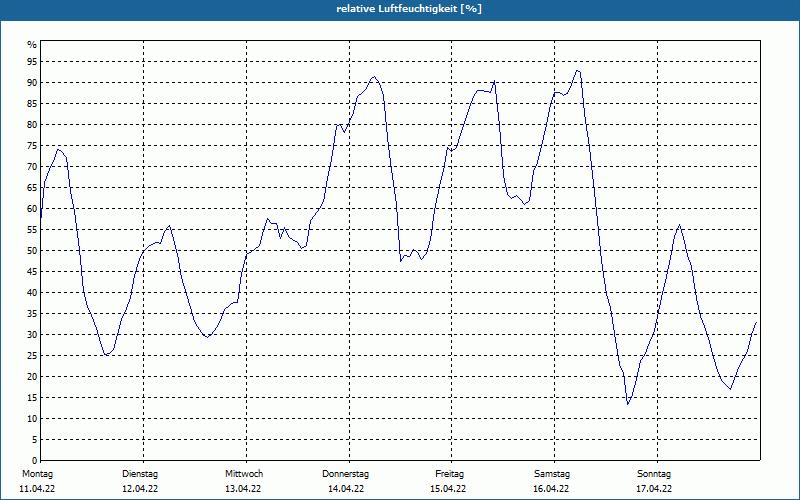
Task: Click the 'Samstag' day label
Action: pos(552,474)
